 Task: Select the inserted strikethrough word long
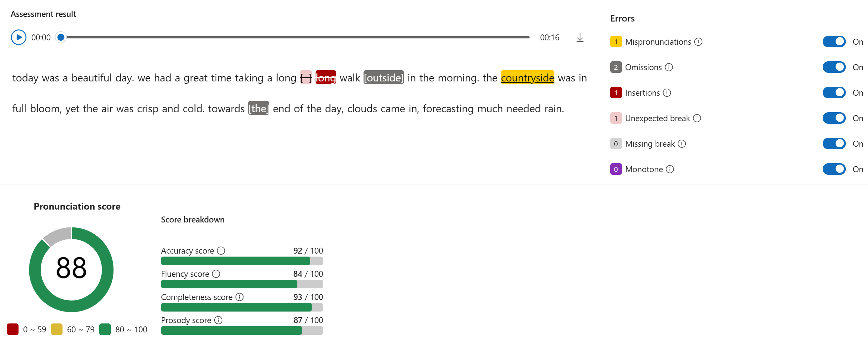tap(325, 78)
